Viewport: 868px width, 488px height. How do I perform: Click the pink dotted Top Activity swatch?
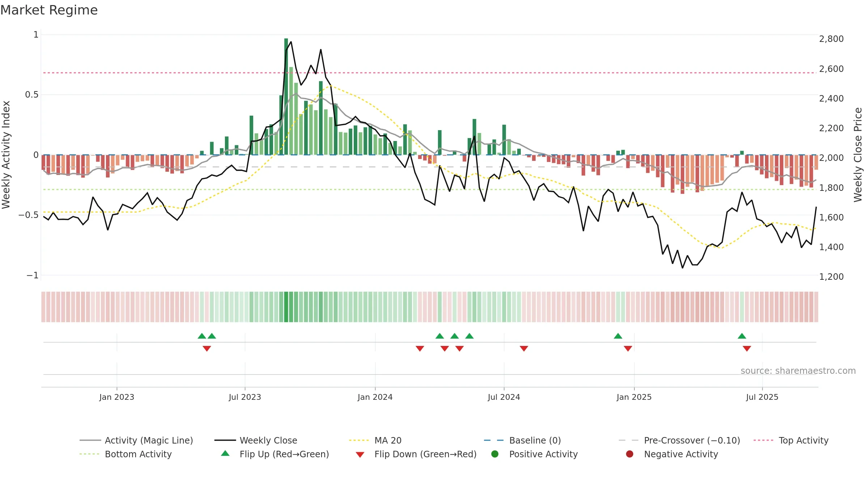pyautogui.click(x=763, y=440)
